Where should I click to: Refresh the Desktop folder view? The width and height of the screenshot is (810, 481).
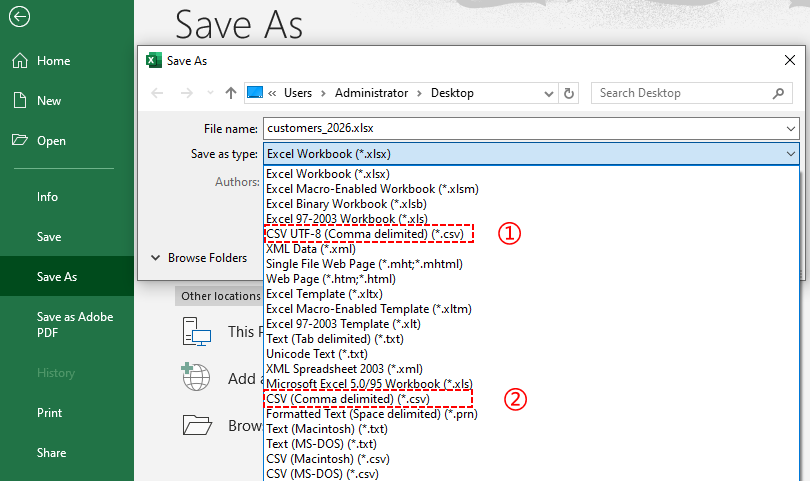click(x=569, y=94)
